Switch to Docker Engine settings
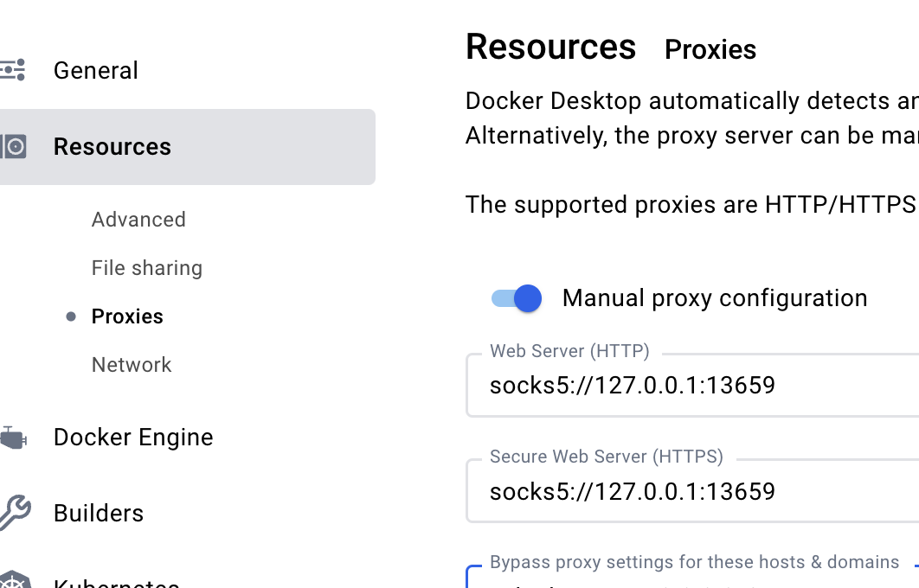Image resolution: width=919 pixels, height=588 pixels. [x=133, y=438]
